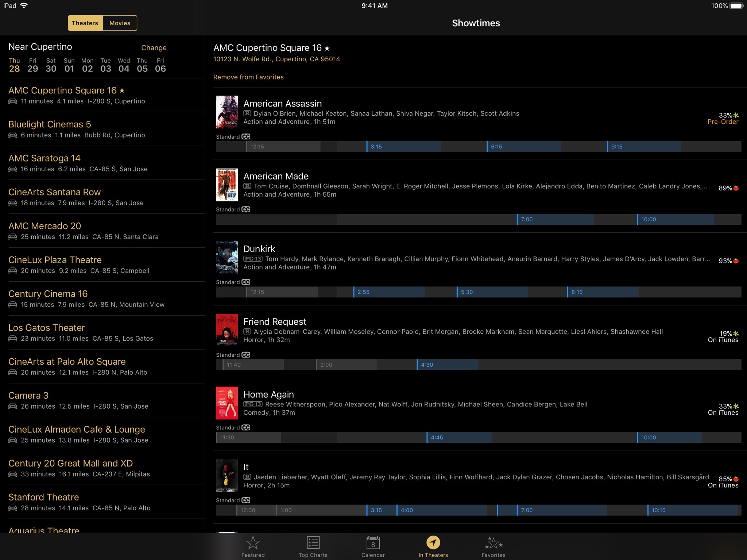The height and width of the screenshot is (560, 747).
Task: Open the American Made poster
Action: [x=227, y=185]
